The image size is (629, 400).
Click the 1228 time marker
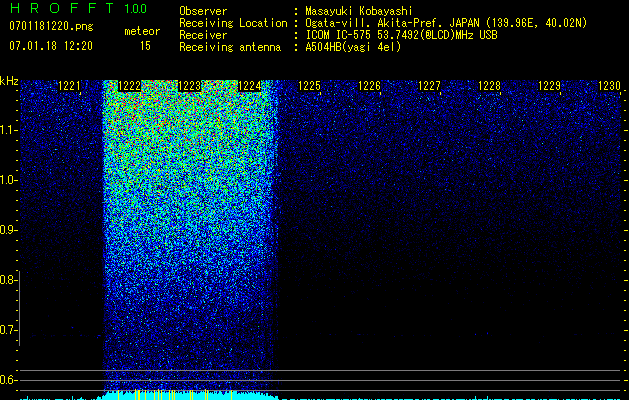pyautogui.click(x=489, y=86)
